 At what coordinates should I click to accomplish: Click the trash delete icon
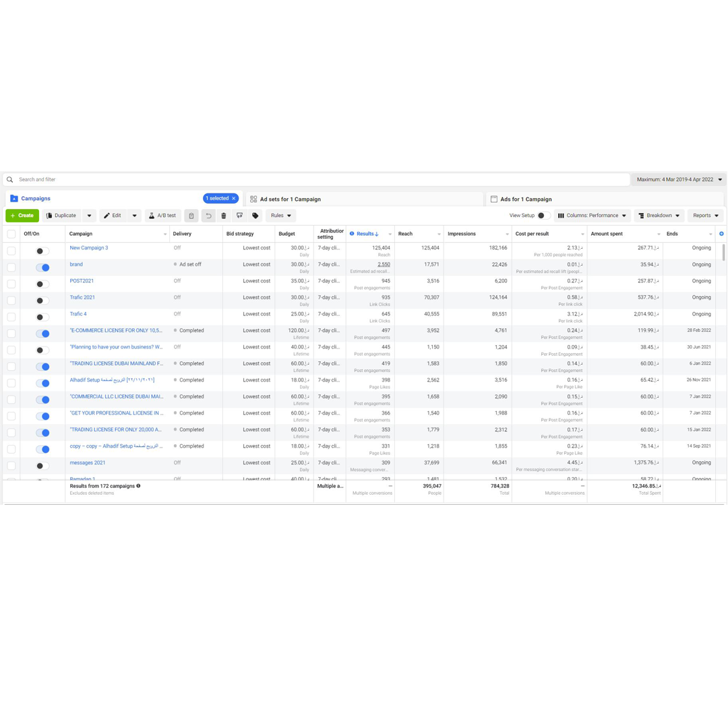pyautogui.click(x=224, y=216)
